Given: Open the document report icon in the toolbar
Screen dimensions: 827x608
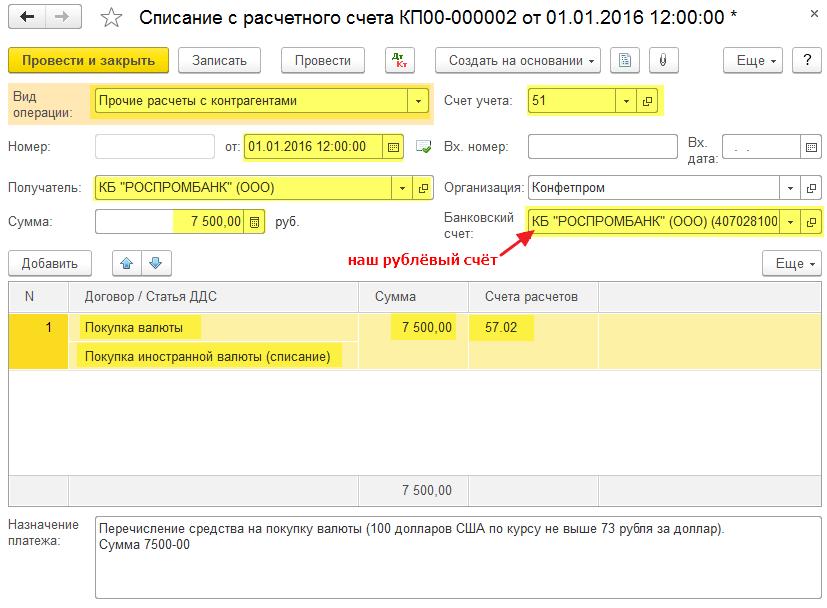Looking at the screenshot, I should coord(624,60).
